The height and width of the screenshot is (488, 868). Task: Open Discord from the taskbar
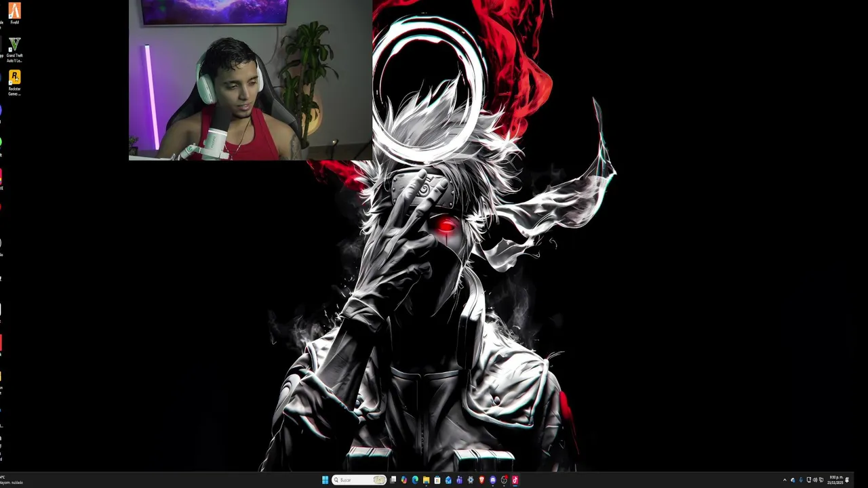click(493, 480)
